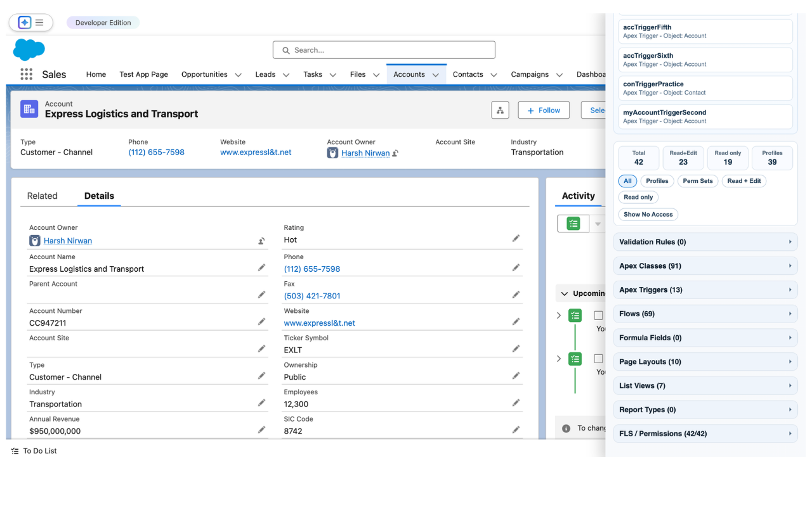Viewport: 812px width, 508px height.
Task: Expand the Page Layouts (10) section
Action: pos(705,362)
